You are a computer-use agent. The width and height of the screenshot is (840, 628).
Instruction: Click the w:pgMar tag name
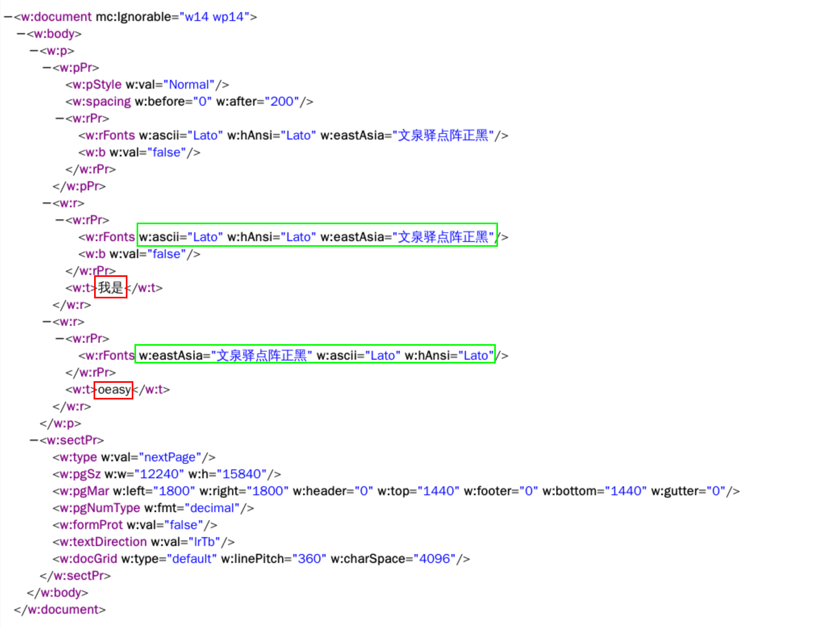pos(84,491)
